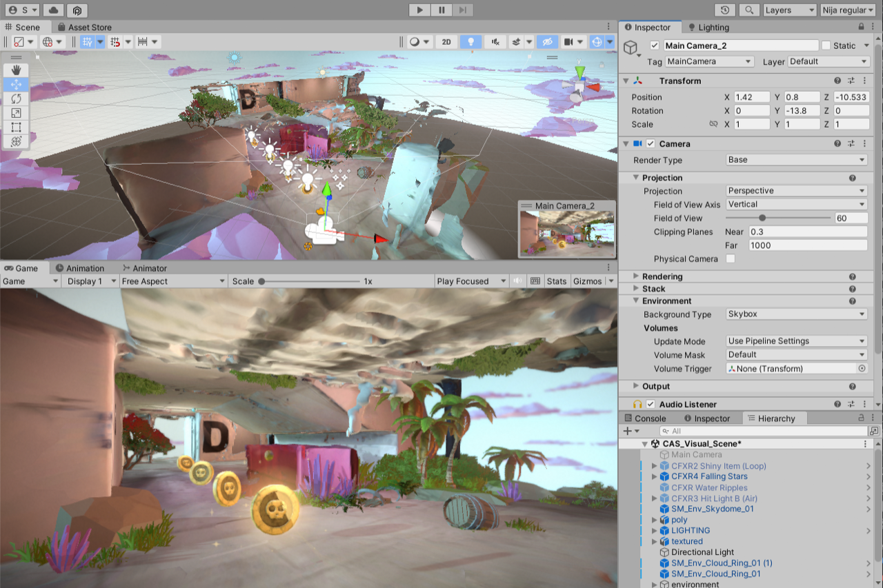Select the Scale tool in Scene toolbar
The height and width of the screenshot is (588, 883).
(17, 113)
